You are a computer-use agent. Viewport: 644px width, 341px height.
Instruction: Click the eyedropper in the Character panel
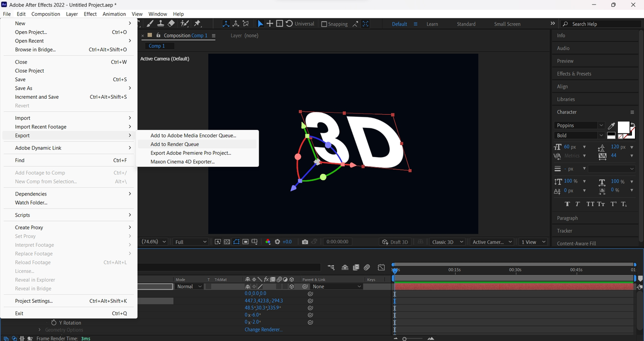[612, 125]
